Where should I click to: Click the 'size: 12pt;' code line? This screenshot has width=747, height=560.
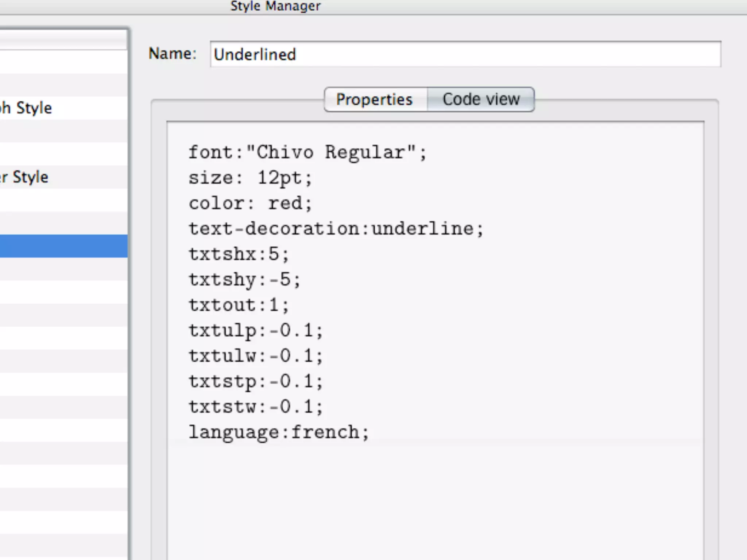pyautogui.click(x=250, y=178)
